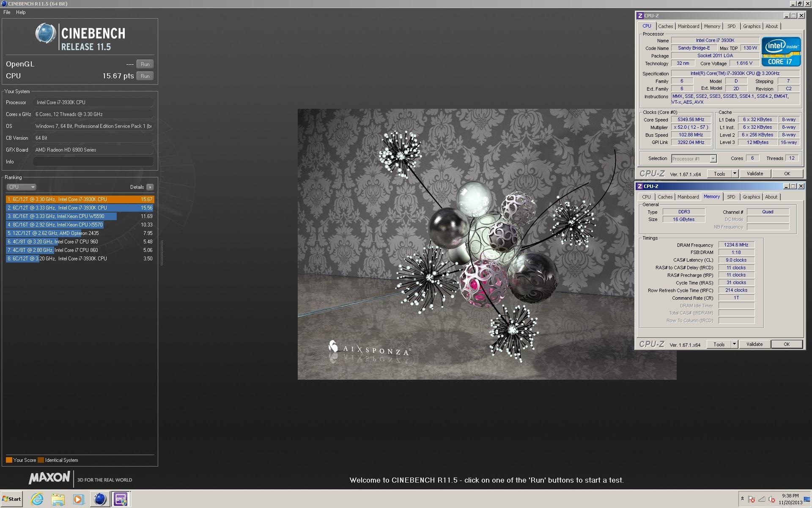Viewport: 812px width, 508px height.
Task: Click Tools button in lower CPU-Z window
Action: [719, 345]
